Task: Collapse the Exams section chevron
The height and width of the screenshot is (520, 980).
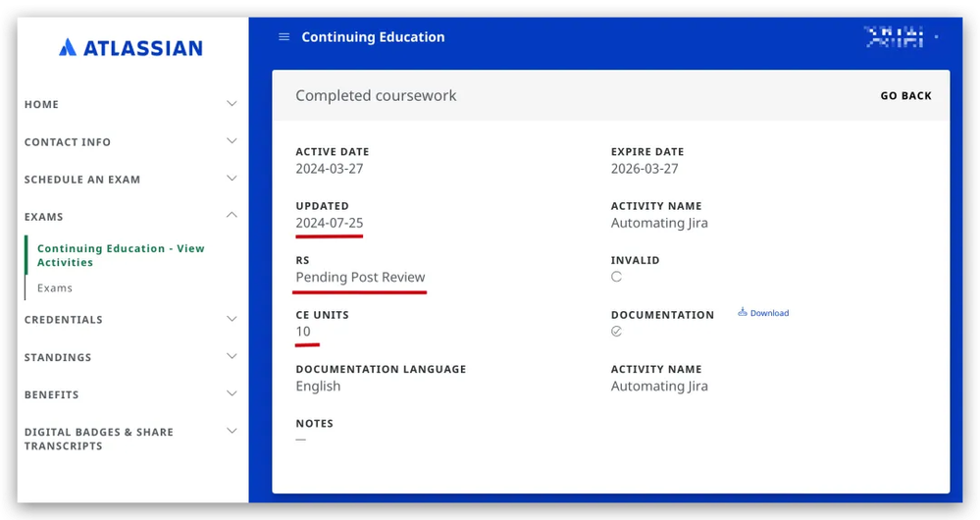Action: pos(232,215)
